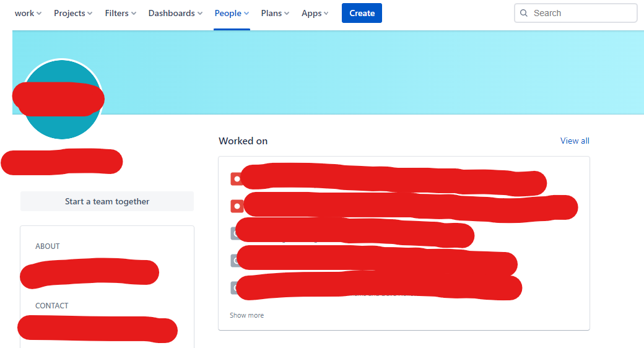Open the People menu
This screenshot has height=348, width=644.
(232, 13)
